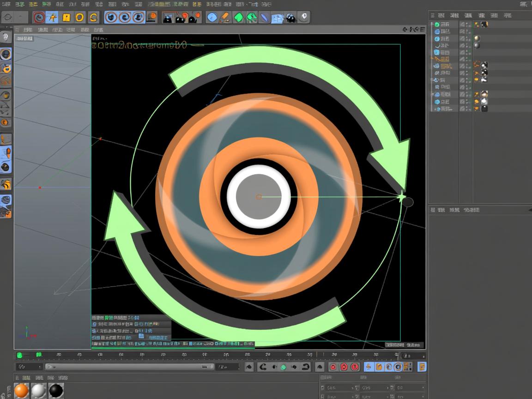This screenshot has width=532, height=399.
Task: Open the first menu of the object manager
Action: pyautogui.click(x=441, y=15)
